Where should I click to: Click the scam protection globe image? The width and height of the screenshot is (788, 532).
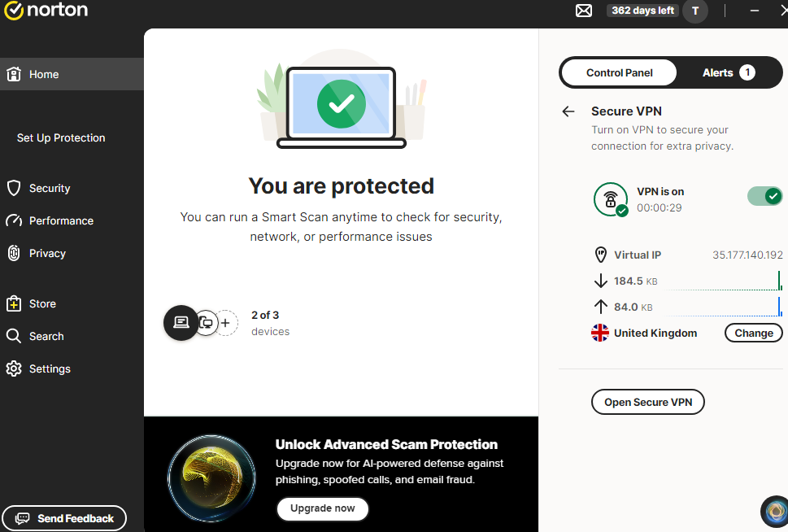pyautogui.click(x=211, y=477)
